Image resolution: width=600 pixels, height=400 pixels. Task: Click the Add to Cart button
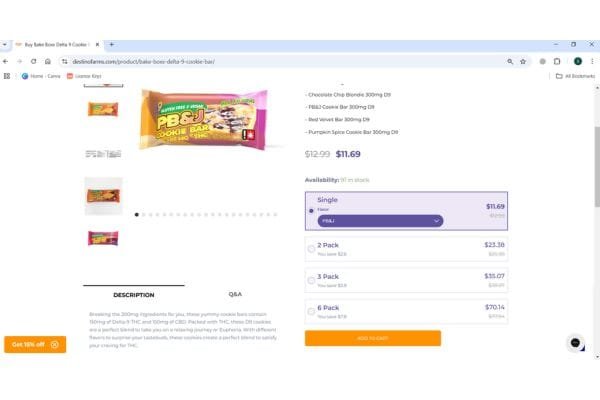tap(372, 338)
